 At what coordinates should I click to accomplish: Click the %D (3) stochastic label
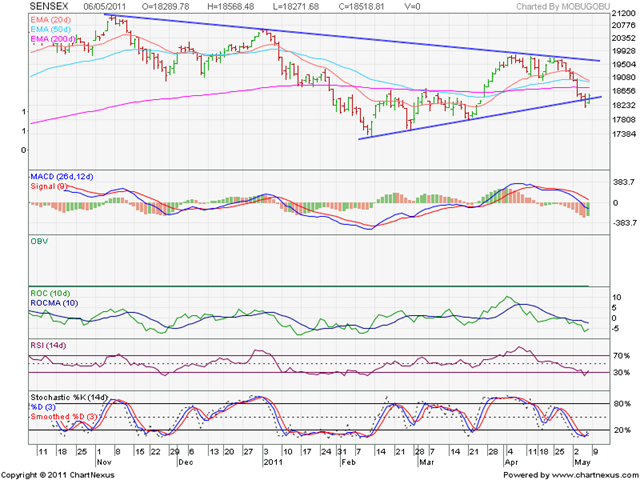coord(43,407)
